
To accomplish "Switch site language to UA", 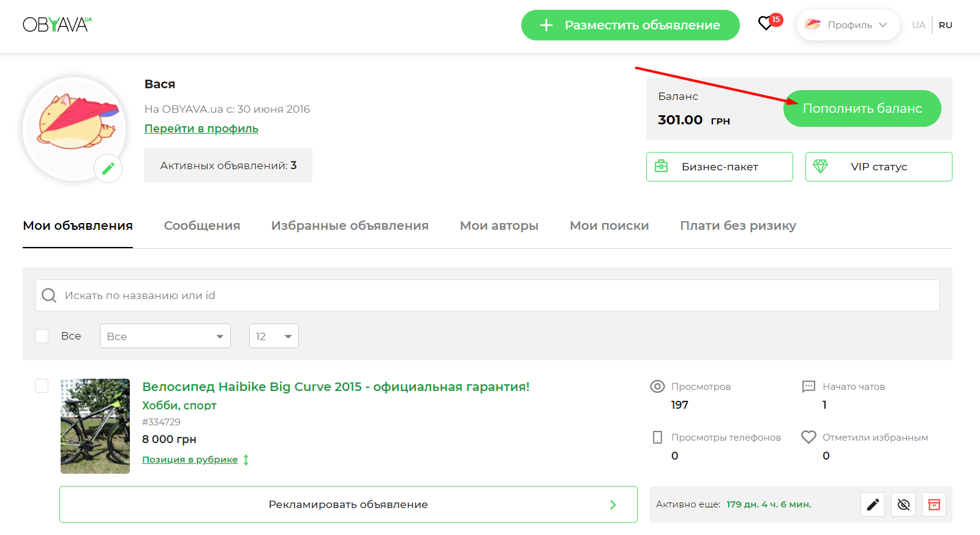I will click(x=918, y=25).
